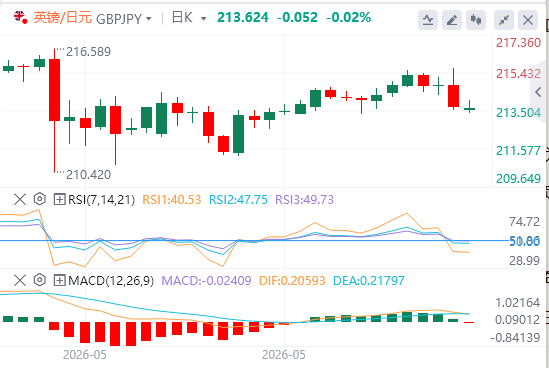Collapse side panel with left chevron arrow
Screen dimensions: 549x368
coord(538,92)
